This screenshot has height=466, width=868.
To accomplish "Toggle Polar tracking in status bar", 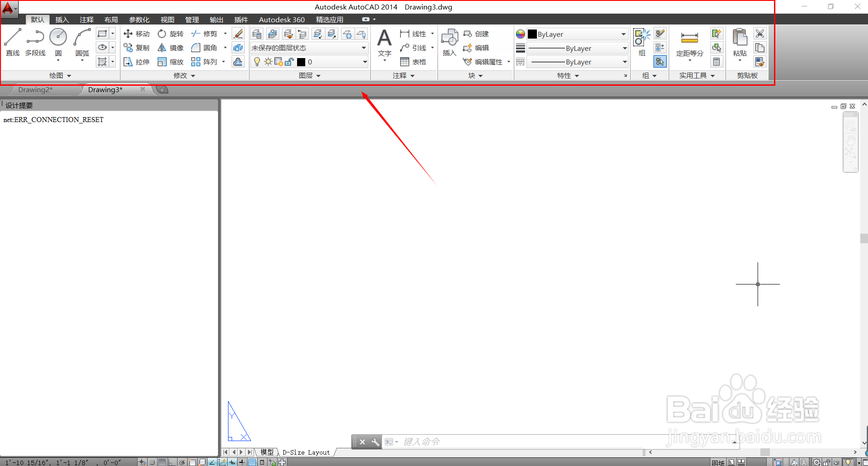I will [x=182, y=462].
